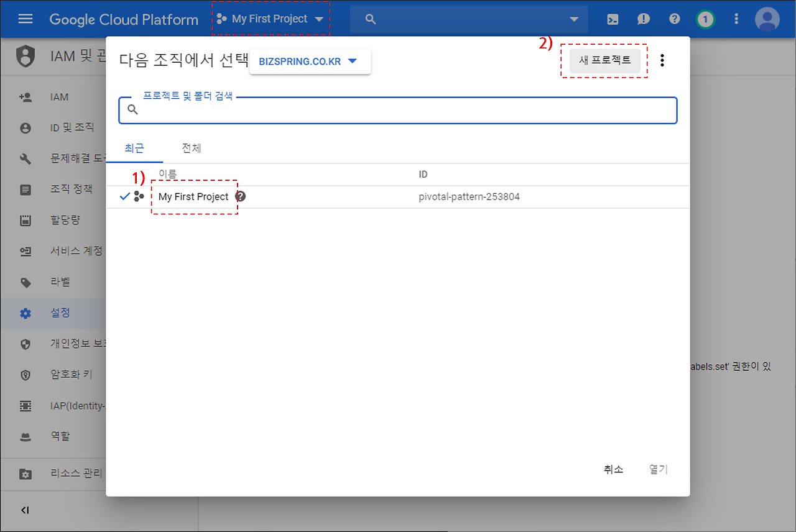The height and width of the screenshot is (532, 796).
Task: Open the IAP(Identity sidebar icon
Action: pyautogui.click(x=25, y=405)
